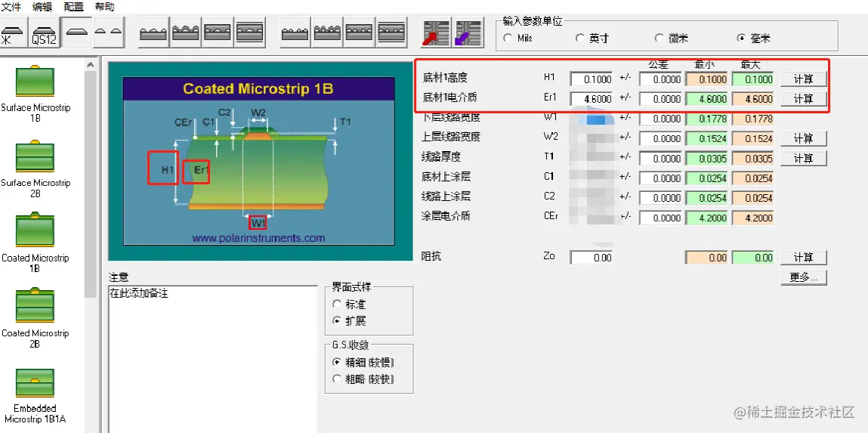The height and width of the screenshot is (433, 868).
Task: Choose the four-bump differential coplanar stripline icon
Action: coord(392,33)
